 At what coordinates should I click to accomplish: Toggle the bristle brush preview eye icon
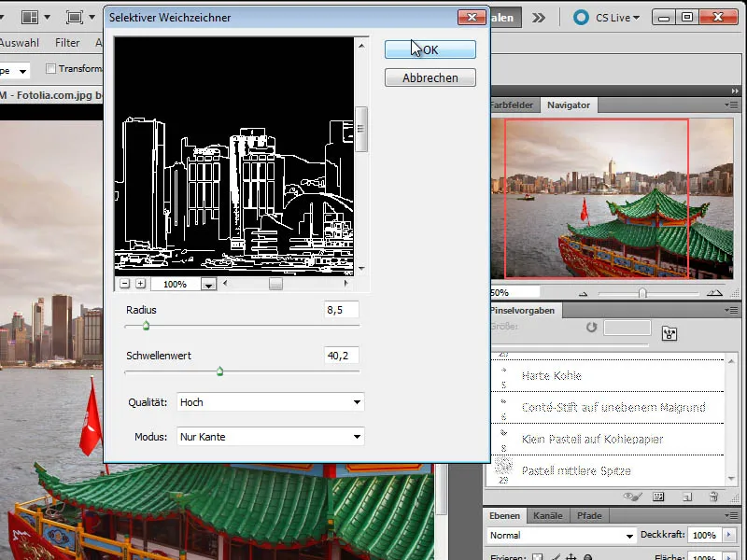632,497
